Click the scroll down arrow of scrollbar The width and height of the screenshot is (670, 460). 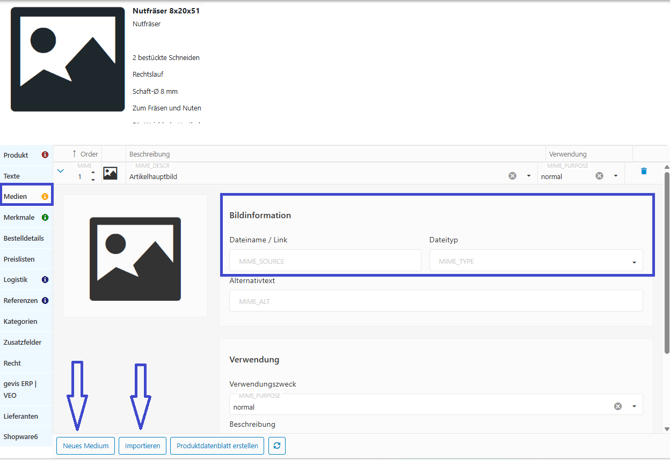click(667, 429)
